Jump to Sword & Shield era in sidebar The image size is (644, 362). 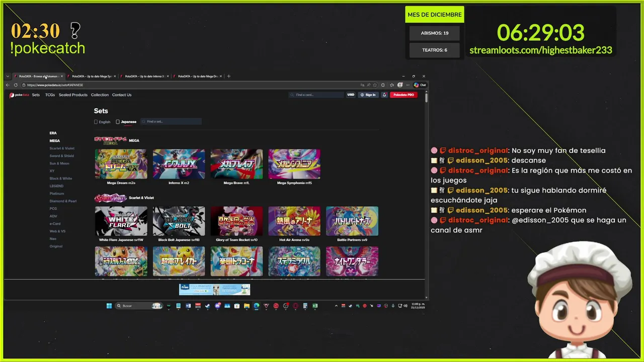61,156
